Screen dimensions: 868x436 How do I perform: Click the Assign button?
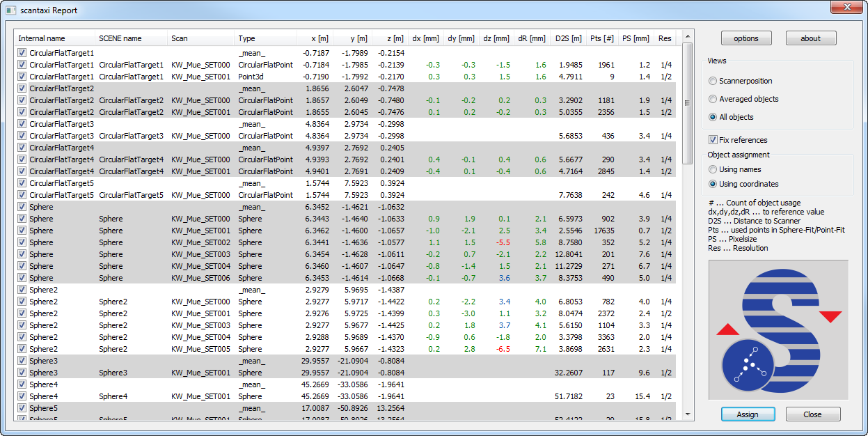pyautogui.click(x=748, y=414)
